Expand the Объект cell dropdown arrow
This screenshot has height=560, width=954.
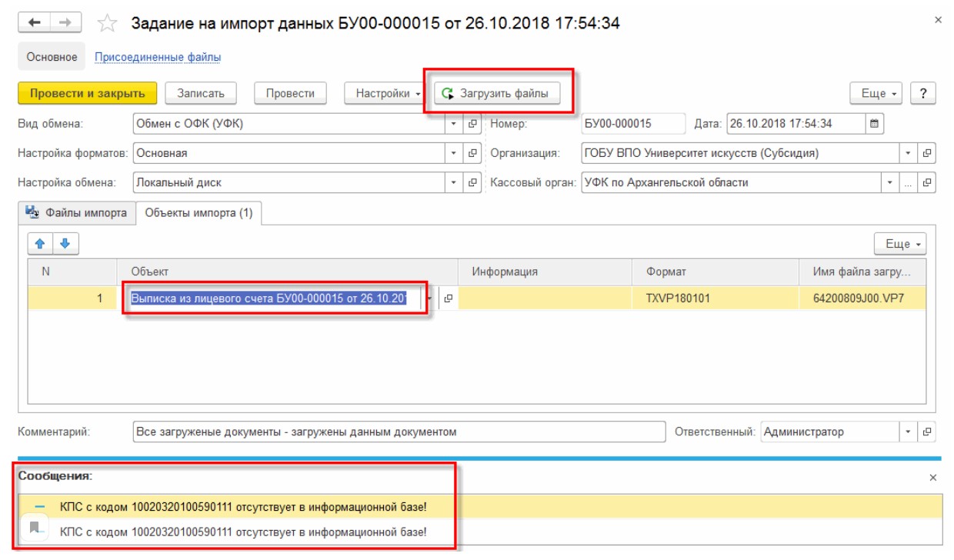coord(429,298)
